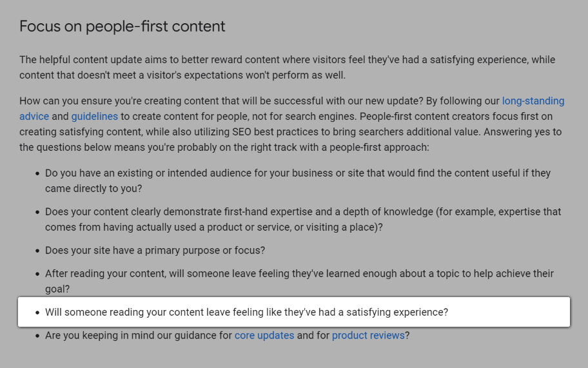The height and width of the screenshot is (368, 588).
Task: Click bullet dot before "Do you have an existing"
Action: point(36,174)
